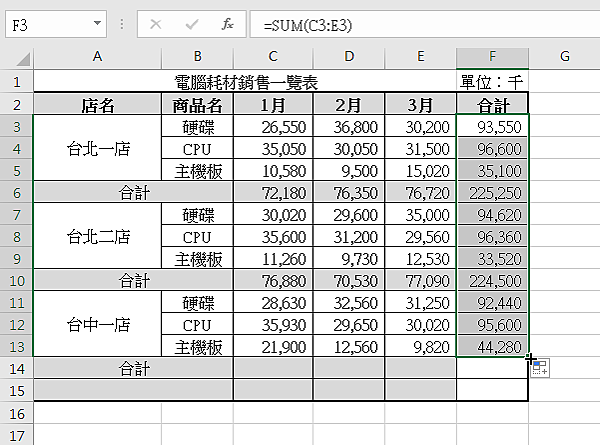Click the title cell 電腦耗材銷售一覽表
600x445 pixels.
(x=245, y=82)
